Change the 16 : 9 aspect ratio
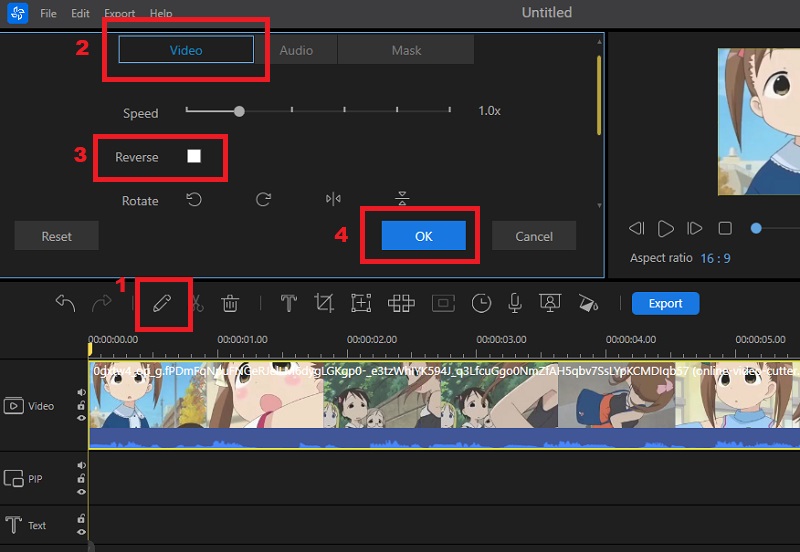 click(715, 258)
